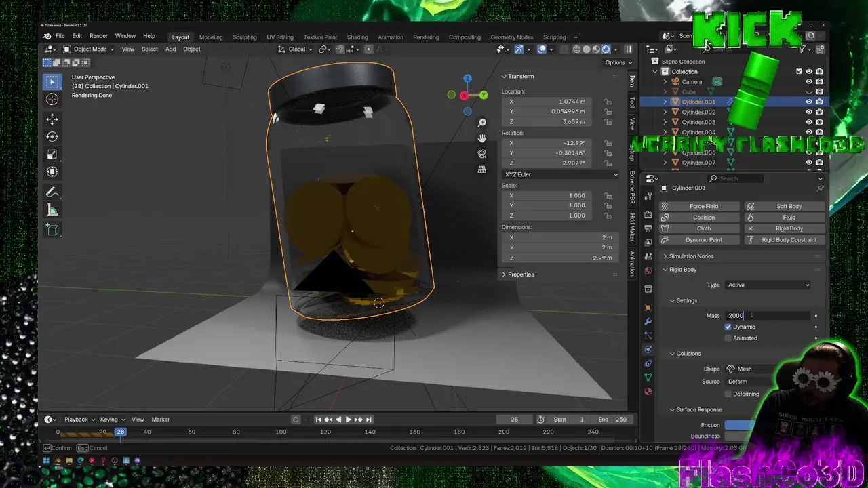Click the End frame field

pyautogui.click(x=612, y=420)
